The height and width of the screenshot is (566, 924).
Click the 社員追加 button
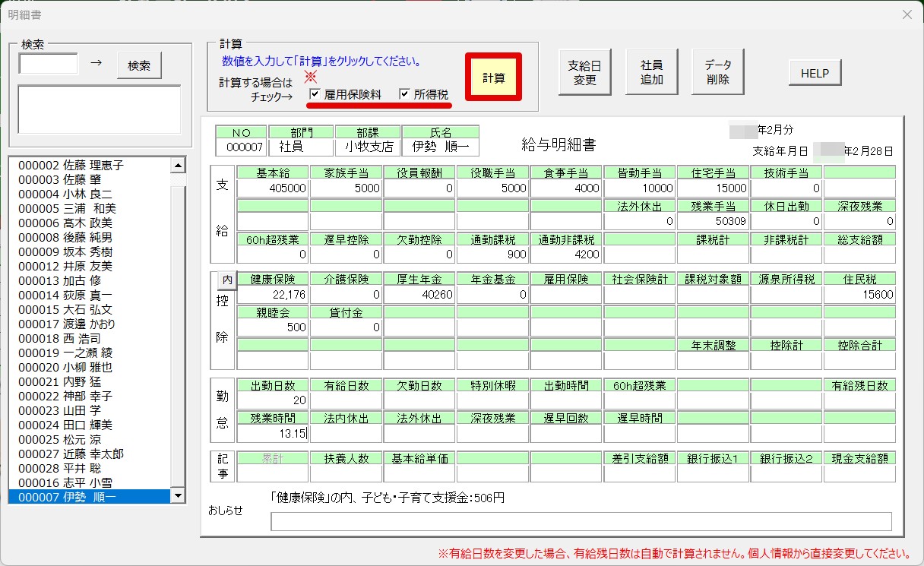click(x=651, y=72)
